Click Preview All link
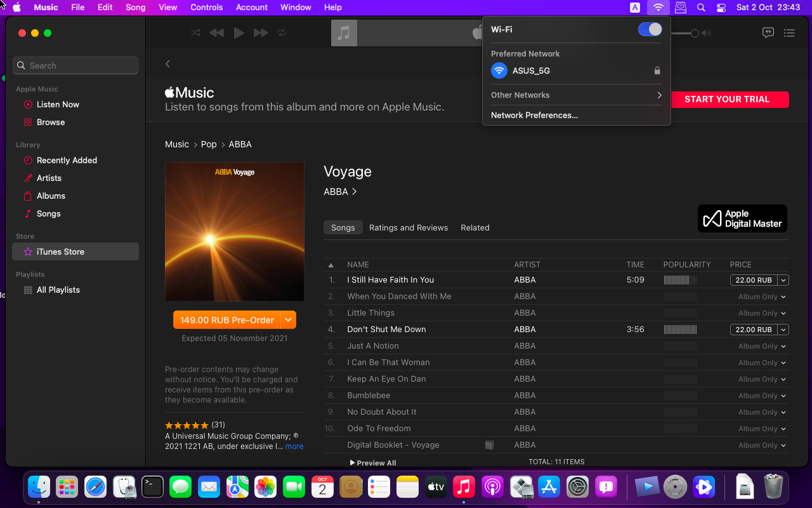The width and height of the screenshot is (812, 508). pos(373,463)
